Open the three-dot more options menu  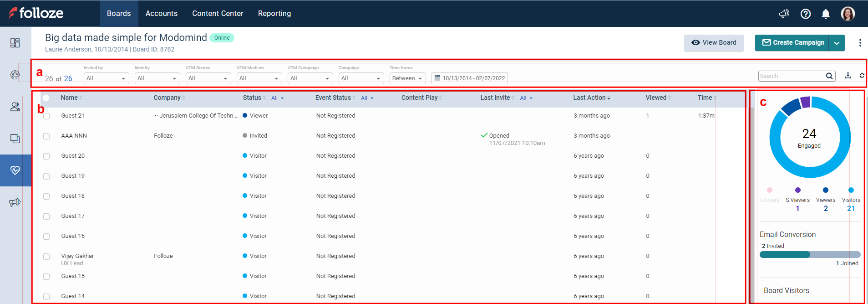(859, 43)
